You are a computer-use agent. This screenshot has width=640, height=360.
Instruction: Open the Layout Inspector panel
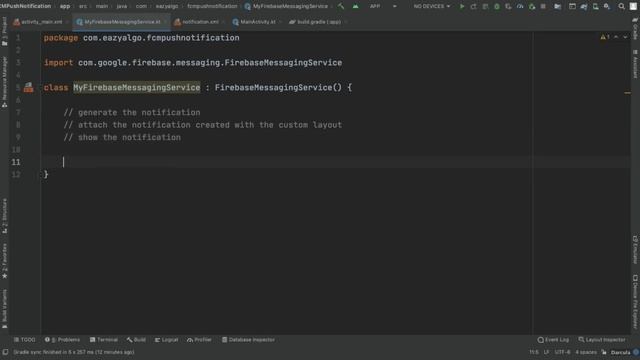click(x=602, y=340)
